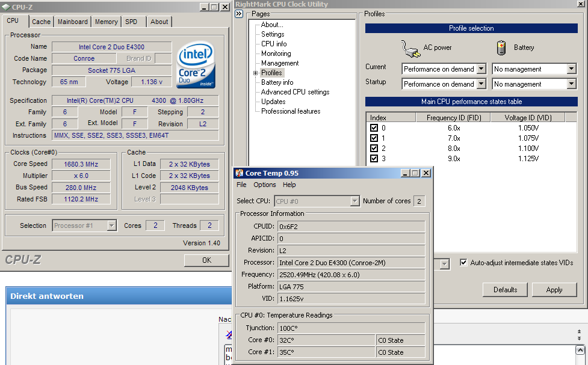Select Settings in the Pages tree
This screenshot has width=588, height=365.
click(273, 34)
